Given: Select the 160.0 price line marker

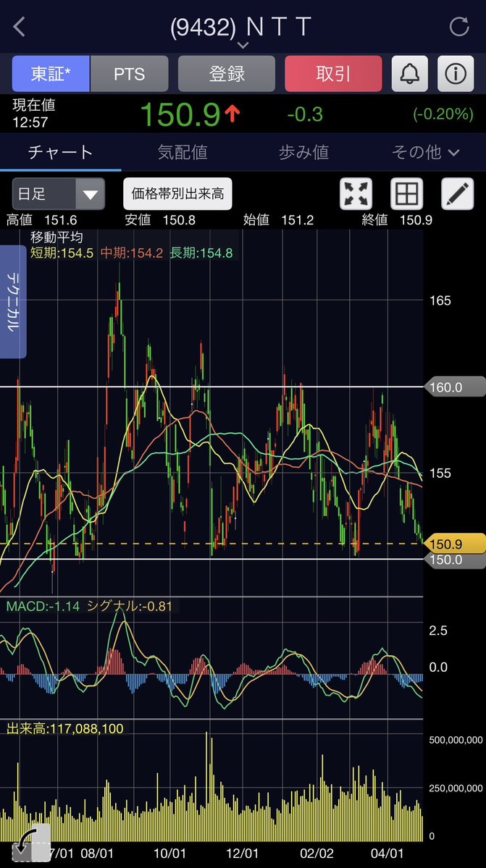Looking at the screenshot, I should [454, 387].
